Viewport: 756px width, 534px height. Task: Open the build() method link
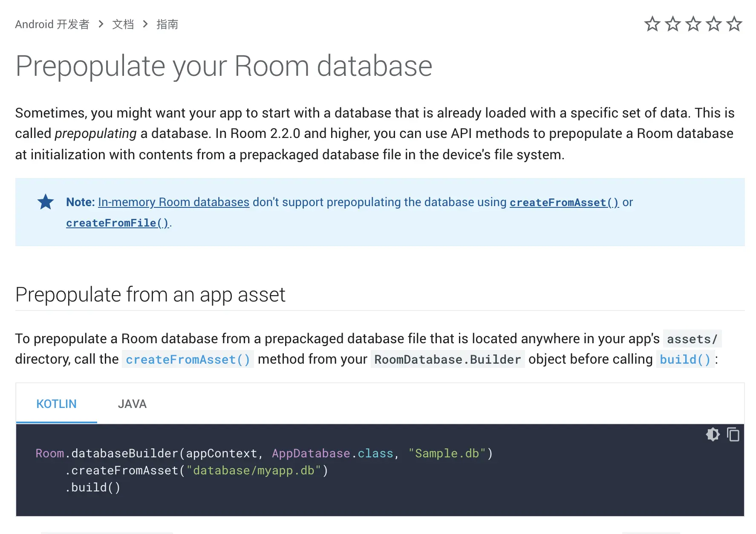click(x=685, y=360)
